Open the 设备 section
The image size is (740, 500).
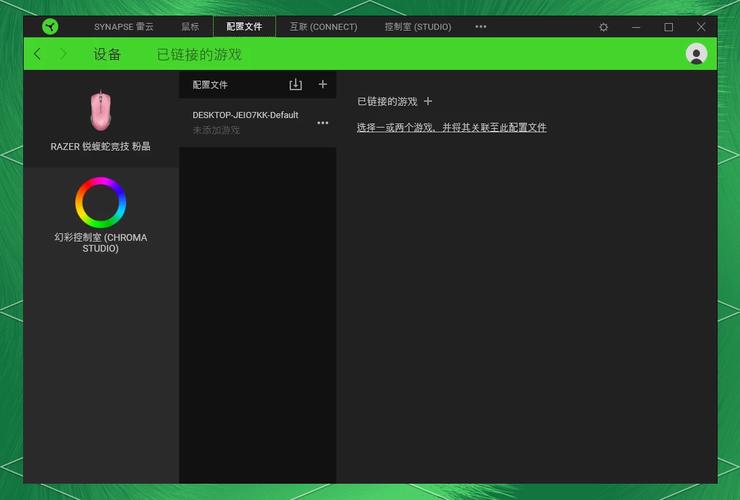pyautogui.click(x=107, y=54)
